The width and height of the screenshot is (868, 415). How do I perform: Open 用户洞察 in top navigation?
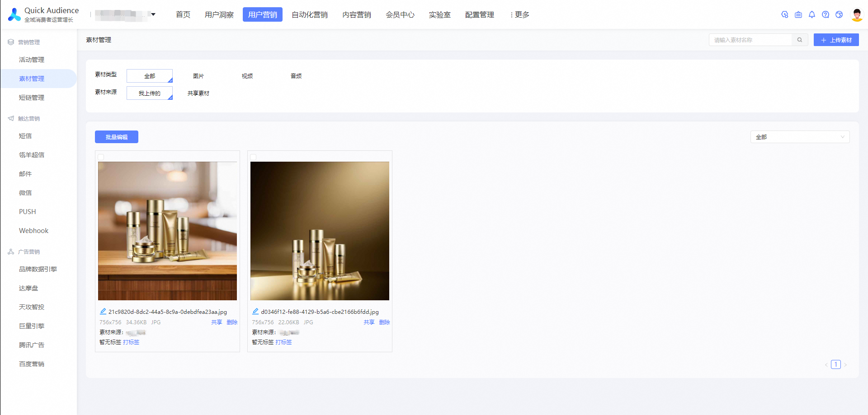click(x=219, y=14)
